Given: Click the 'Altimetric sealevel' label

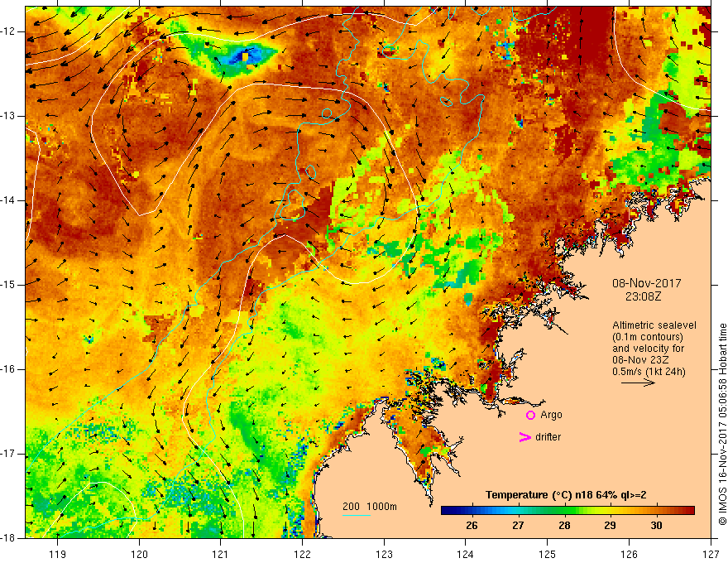Looking at the screenshot, I should click(654, 325).
